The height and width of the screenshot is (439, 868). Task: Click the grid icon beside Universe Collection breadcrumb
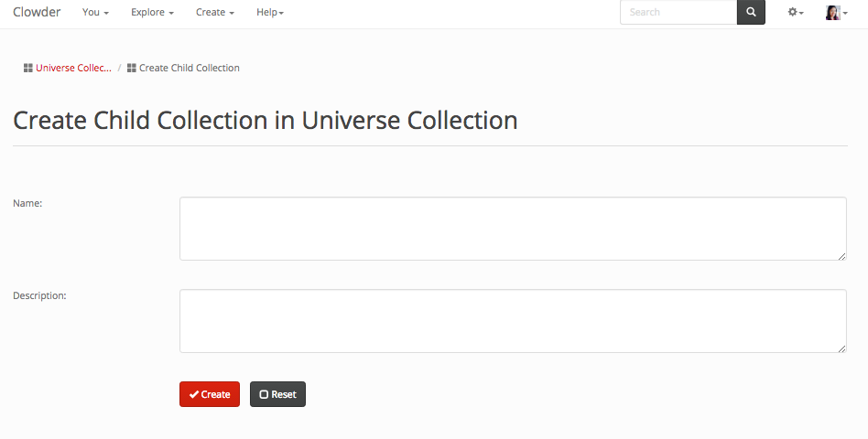28,68
